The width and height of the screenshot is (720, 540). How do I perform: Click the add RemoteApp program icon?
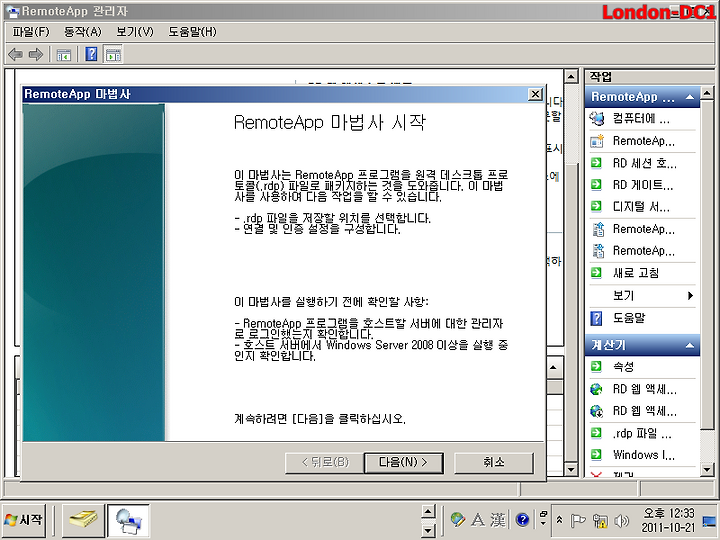596,141
